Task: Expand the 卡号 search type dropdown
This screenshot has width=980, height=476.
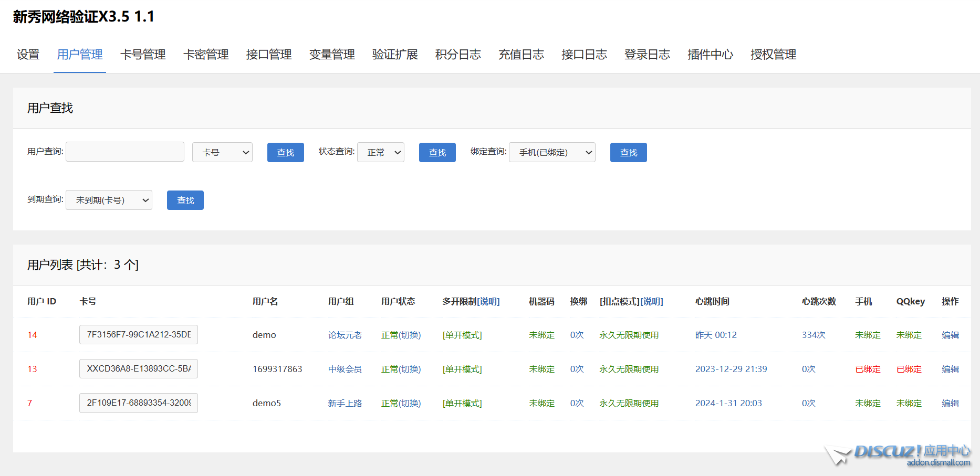Action: pyautogui.click(x=222, y=152)
